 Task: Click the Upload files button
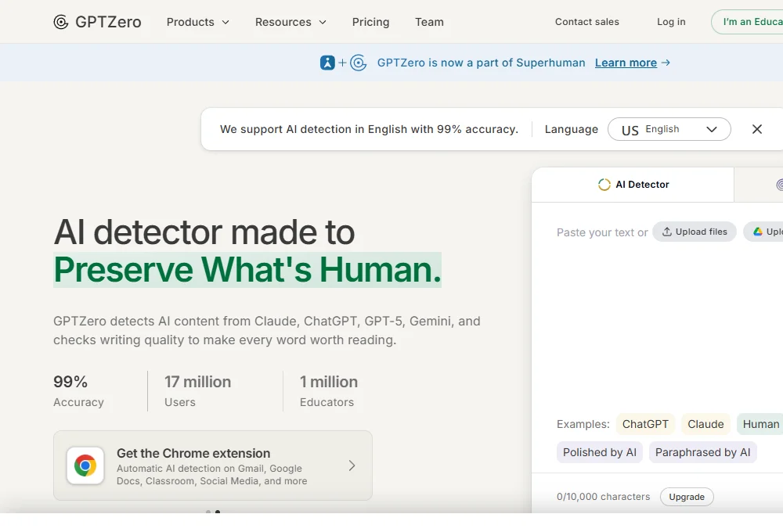(695, 232)
